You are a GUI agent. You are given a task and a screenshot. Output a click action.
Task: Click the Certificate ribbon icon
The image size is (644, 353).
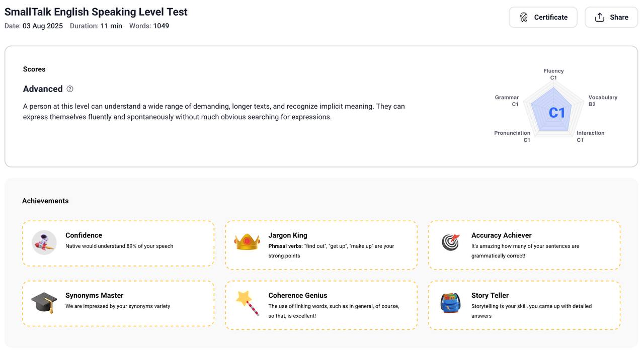click(x=524, y=17)
